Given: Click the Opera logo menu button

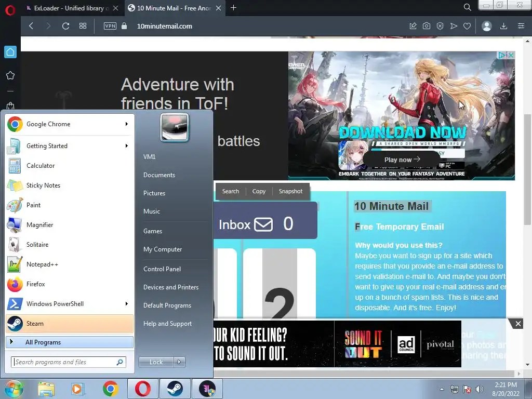Looking at the screenshot, I should [10, 10].
